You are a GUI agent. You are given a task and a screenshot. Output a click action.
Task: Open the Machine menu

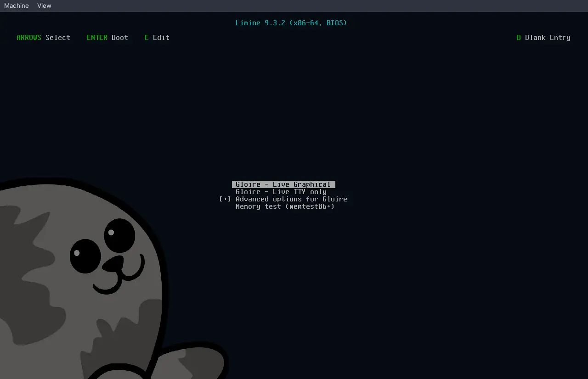pyautogui.click(x=17, y=6)
